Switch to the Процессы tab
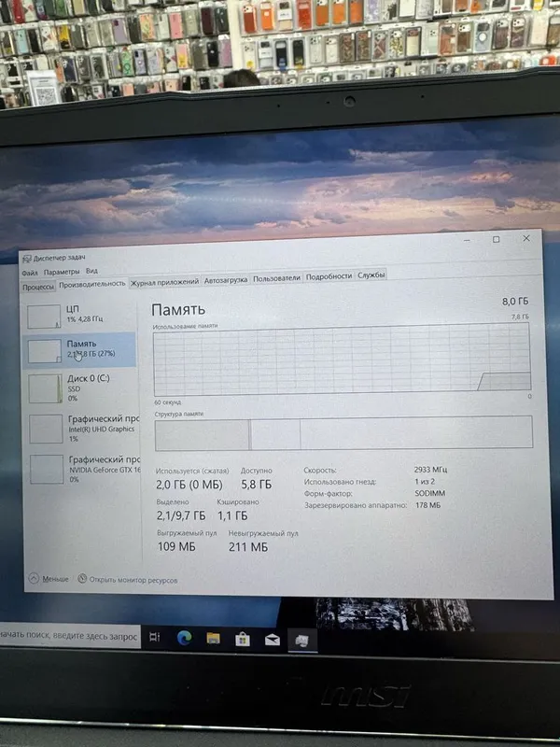The width and height of the screenshot is (560, 747). tap(38, 287)
